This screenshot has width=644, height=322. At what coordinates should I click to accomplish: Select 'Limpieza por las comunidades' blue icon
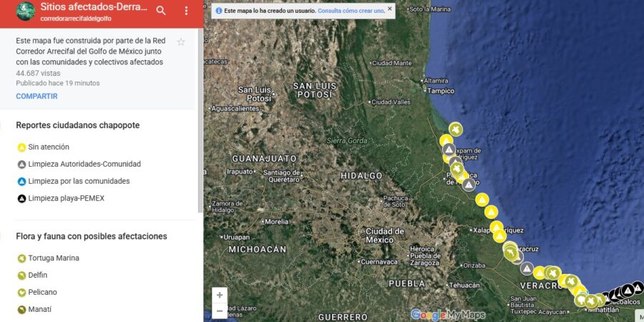coord(21,181)
